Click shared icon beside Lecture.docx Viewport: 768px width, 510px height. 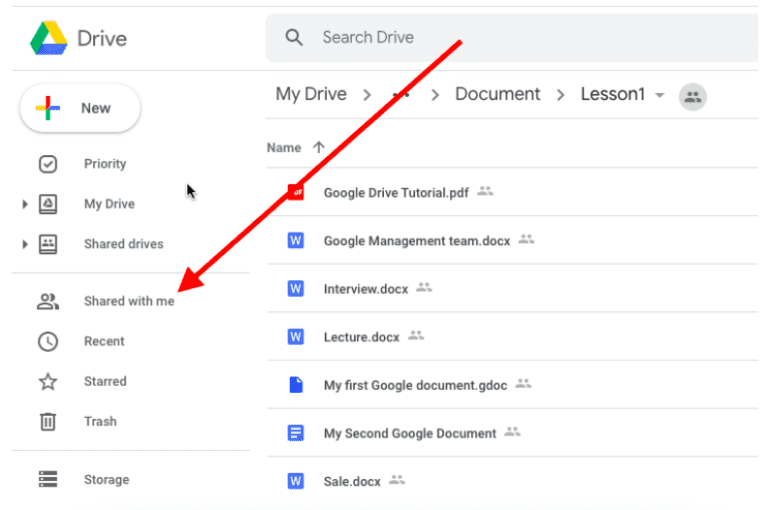point(416,335)
